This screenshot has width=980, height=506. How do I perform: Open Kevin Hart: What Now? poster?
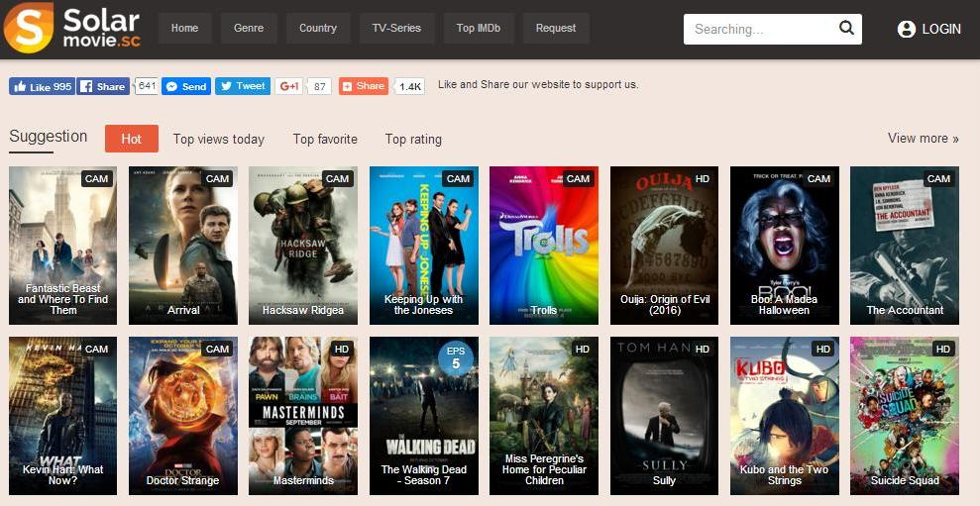point(62,416)
